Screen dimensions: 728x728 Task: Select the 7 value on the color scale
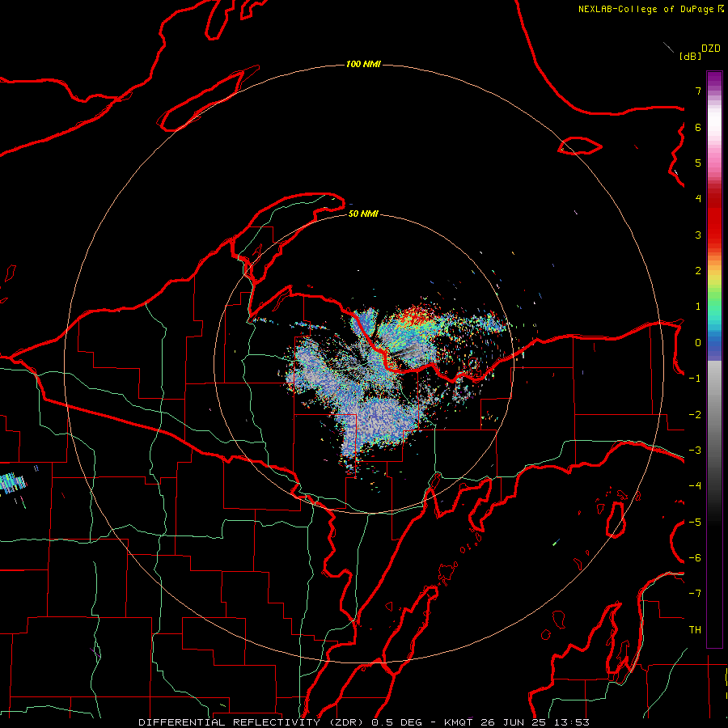click(698, 91)
